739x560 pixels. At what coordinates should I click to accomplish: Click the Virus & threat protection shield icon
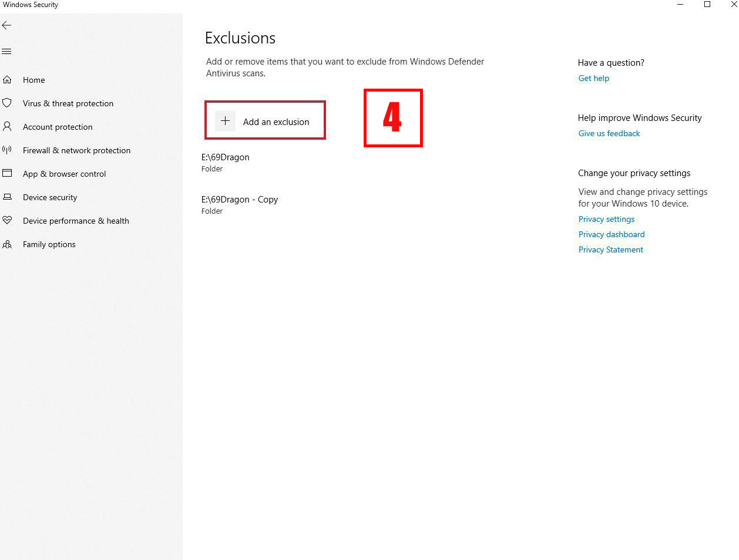(7, 103)
